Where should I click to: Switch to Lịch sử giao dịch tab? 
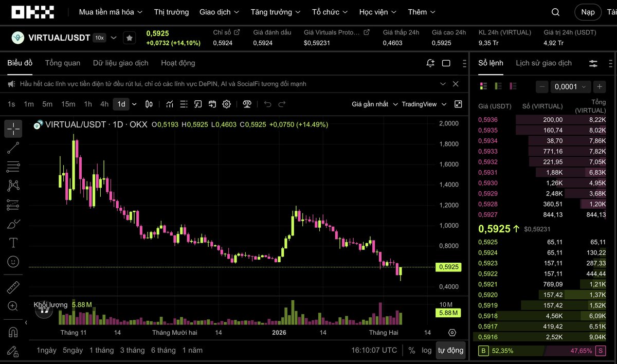click(543, 63)
